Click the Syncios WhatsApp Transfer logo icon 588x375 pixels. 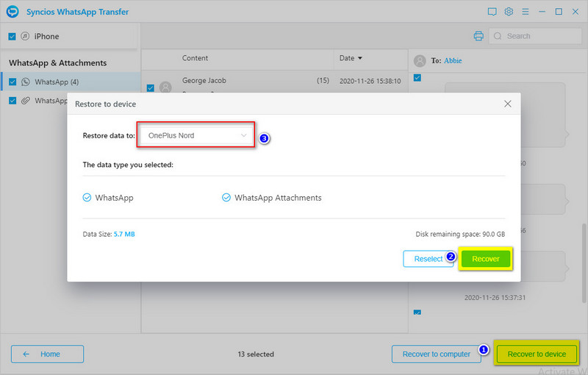click(x=12, y=12)
